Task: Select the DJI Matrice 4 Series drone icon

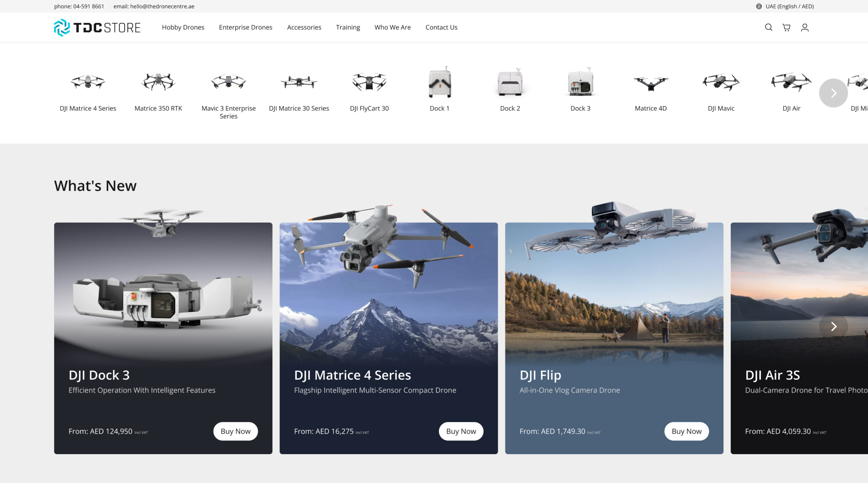Action: click(88, 82)
